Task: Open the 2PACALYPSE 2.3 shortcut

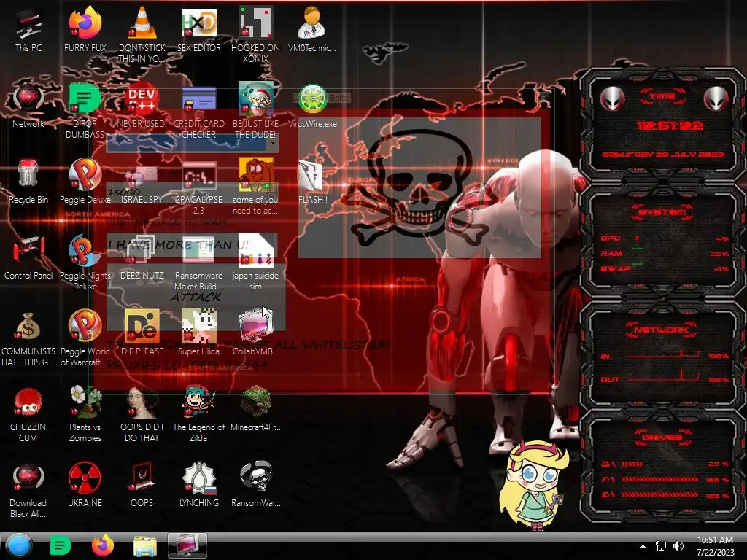Action: coord(198,187)
